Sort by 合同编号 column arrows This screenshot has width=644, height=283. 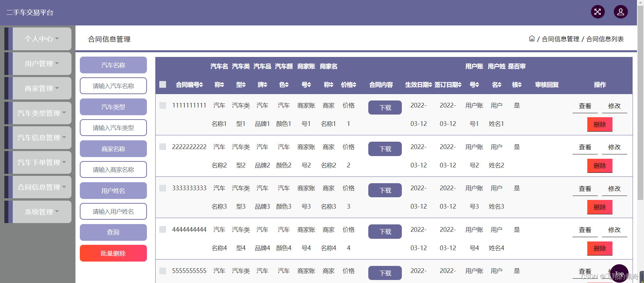pyautogui.click(x=201, y=85)
